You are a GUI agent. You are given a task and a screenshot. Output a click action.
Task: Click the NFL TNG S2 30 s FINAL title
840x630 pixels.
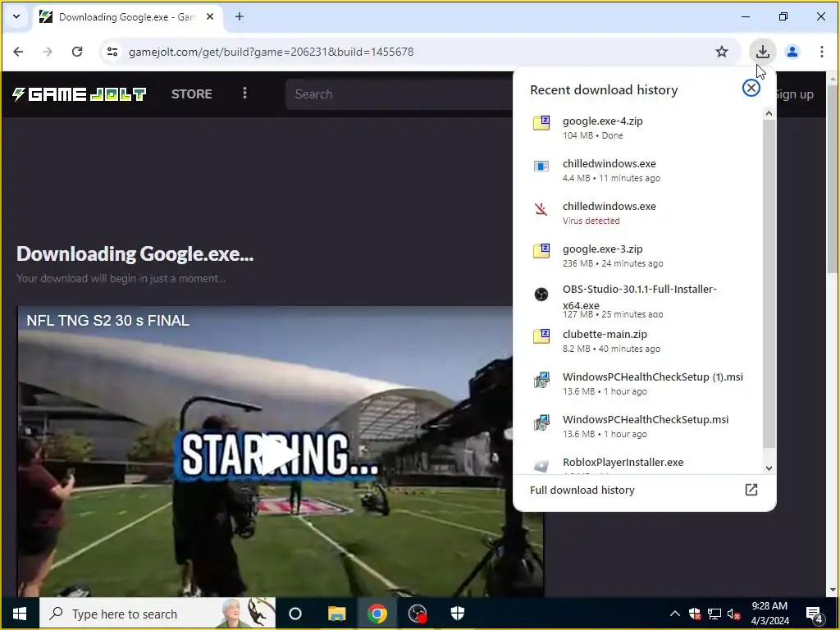(x=107, y=321)
